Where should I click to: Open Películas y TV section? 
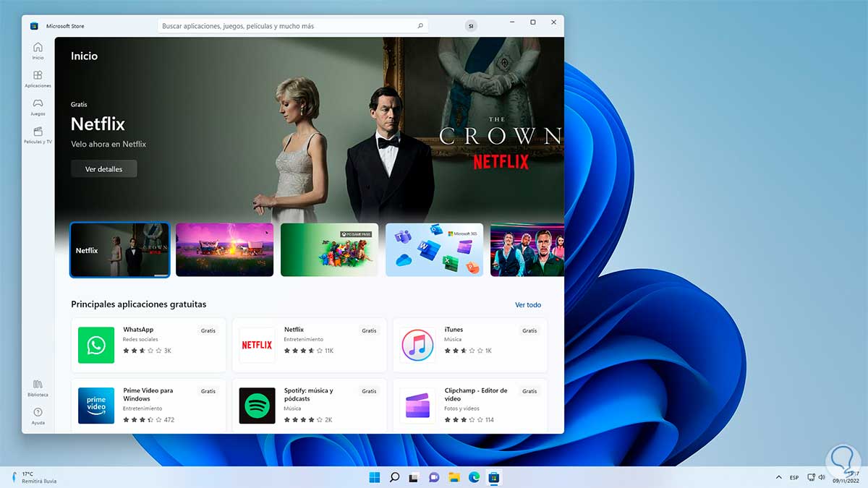point(38,135)
